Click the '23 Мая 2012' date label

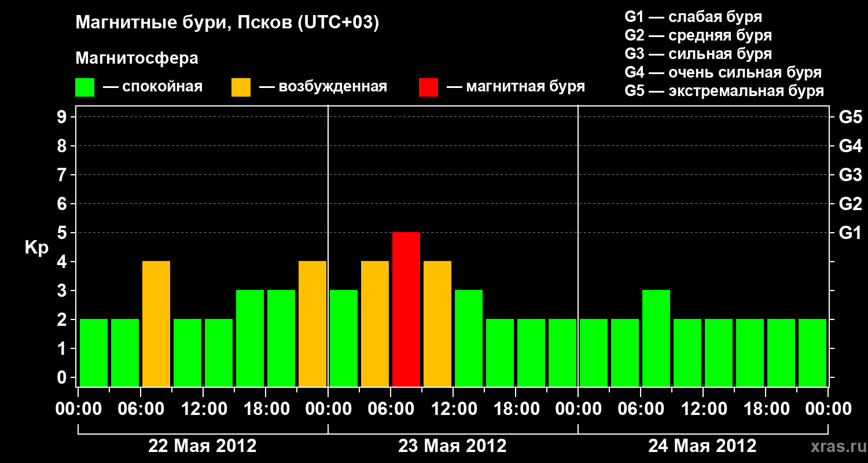pos(453,446)
